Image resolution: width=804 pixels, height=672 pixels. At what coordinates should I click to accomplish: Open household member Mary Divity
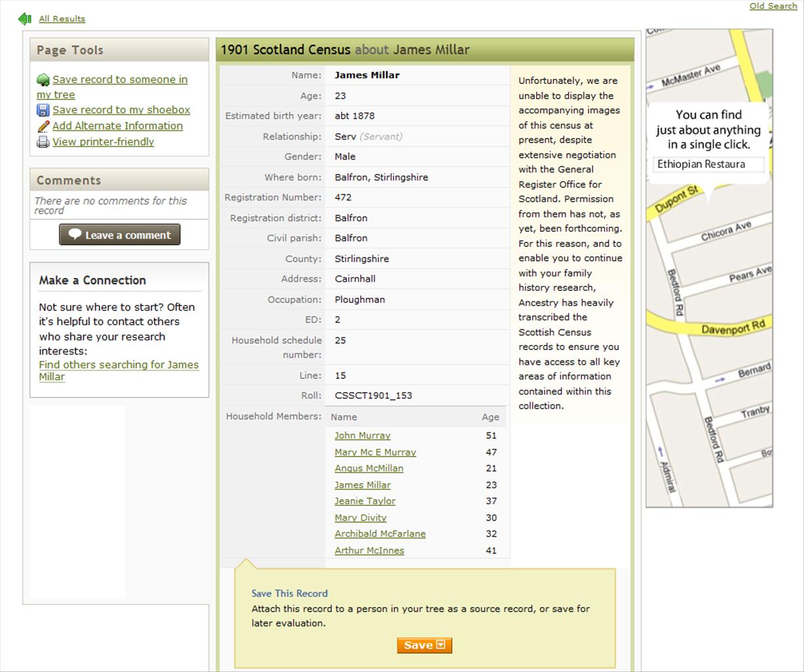point(361,518)
